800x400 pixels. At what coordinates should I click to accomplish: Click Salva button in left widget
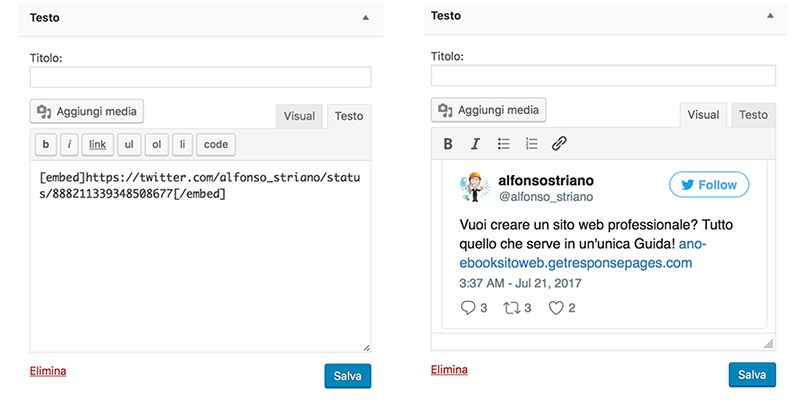(347, 377)
